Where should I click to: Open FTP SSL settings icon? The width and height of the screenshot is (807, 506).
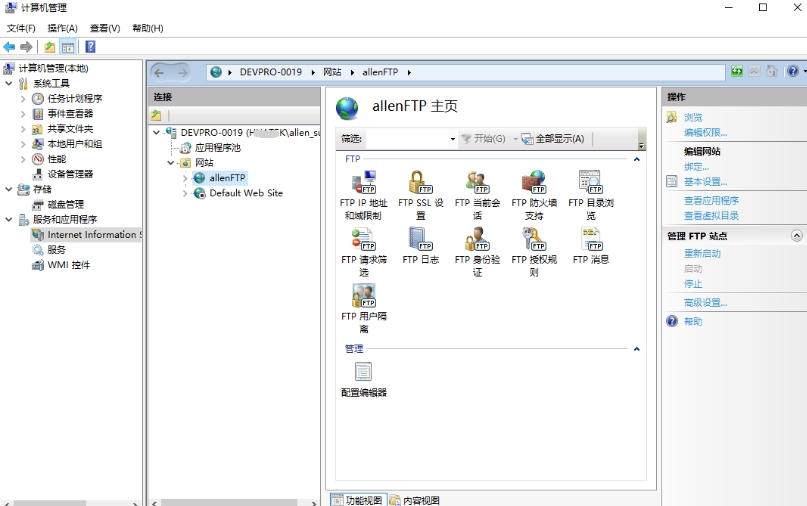coord(420,196)
